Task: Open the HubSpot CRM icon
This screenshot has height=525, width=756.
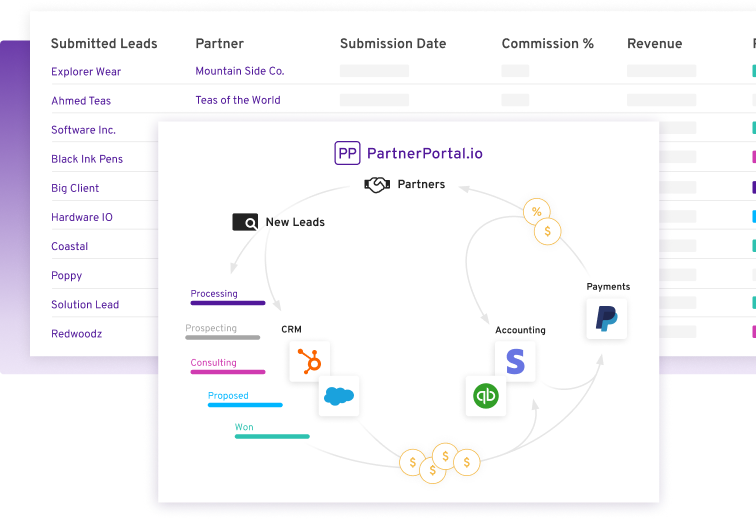Action: [310, 362]
